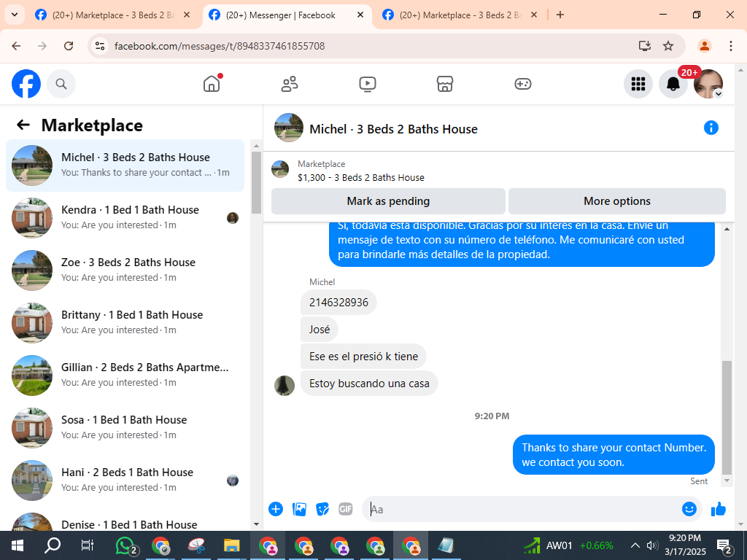Screen dimensions: 747x560
Task: View site information icon in address bar
Action: pos(99,46)
